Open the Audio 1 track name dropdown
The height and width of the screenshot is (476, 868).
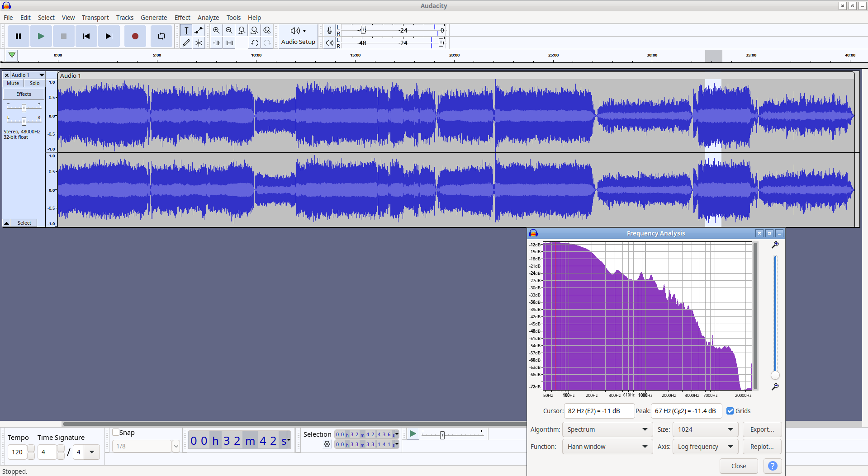[28, 75]
